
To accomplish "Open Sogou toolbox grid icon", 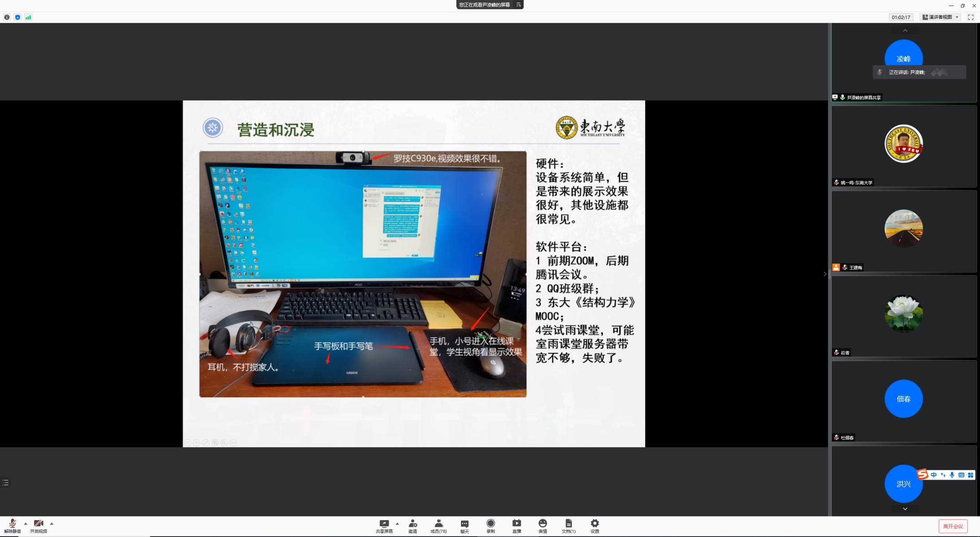I will [x=970, y=475].
